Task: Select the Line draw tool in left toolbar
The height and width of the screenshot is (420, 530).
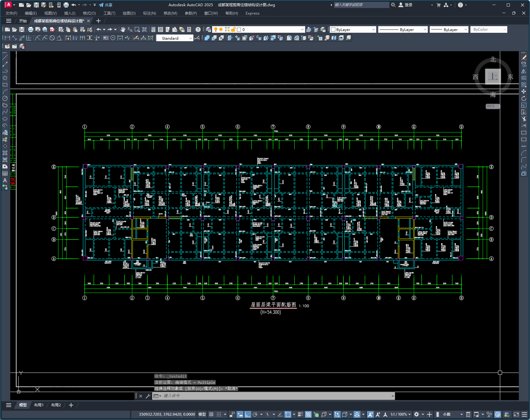Action: click(x=5, y=57)
